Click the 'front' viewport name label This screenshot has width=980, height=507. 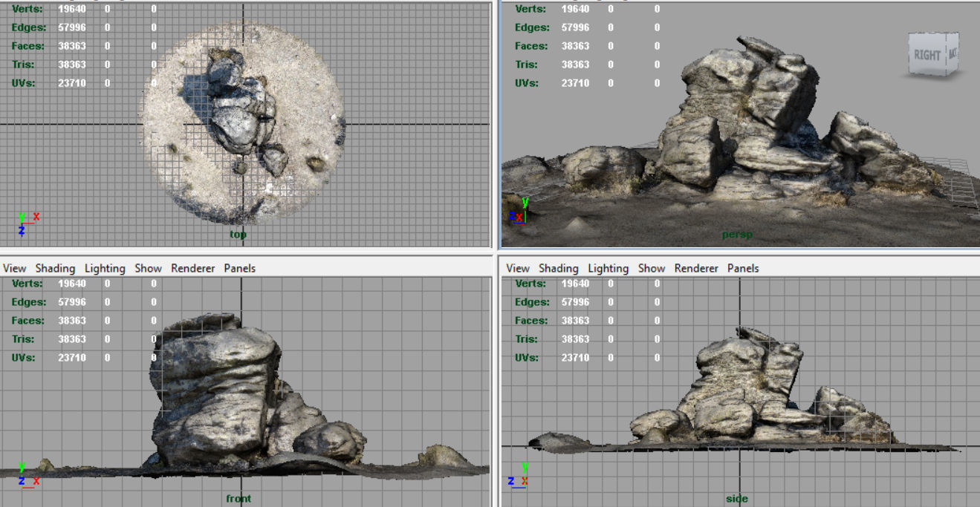tap(238, 498)
